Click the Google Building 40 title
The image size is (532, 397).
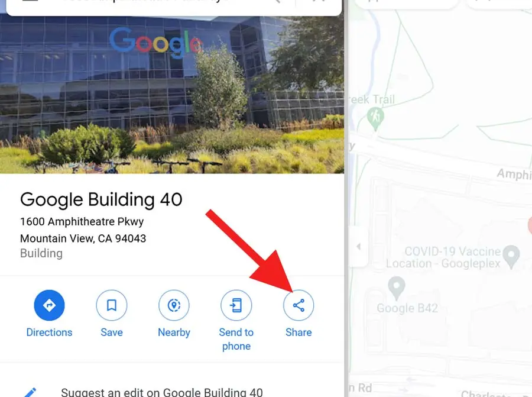click(x=101, y=199)
